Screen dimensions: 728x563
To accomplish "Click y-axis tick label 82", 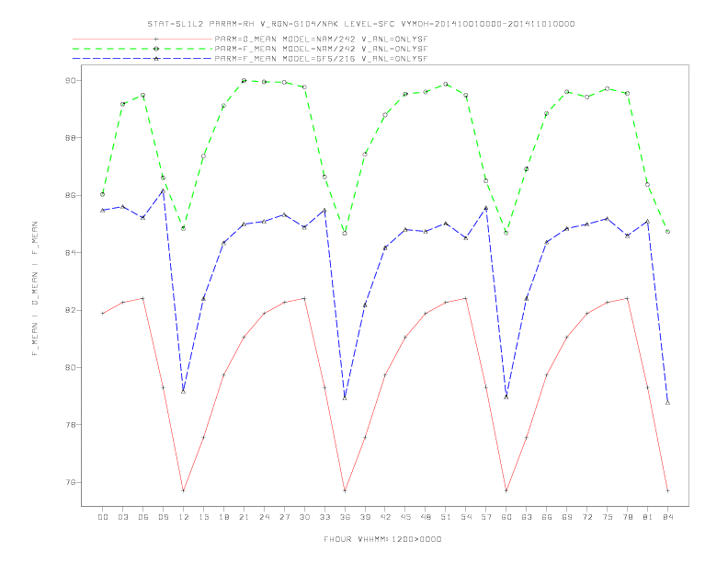I will pos(70,310).
